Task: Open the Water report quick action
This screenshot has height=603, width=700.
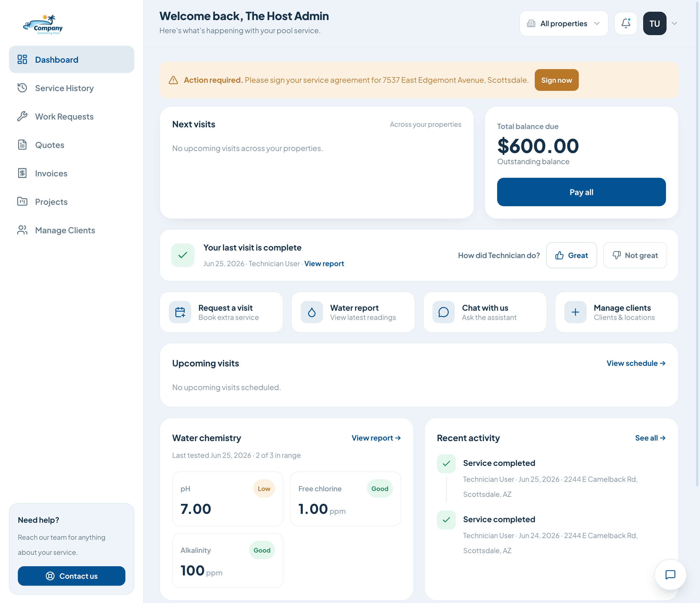Action: [353, 312]
